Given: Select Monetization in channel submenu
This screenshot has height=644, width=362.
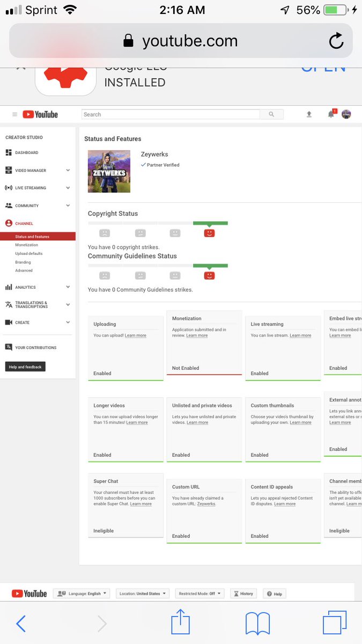Looking at the screenshot, I should [x=26, y=245].
